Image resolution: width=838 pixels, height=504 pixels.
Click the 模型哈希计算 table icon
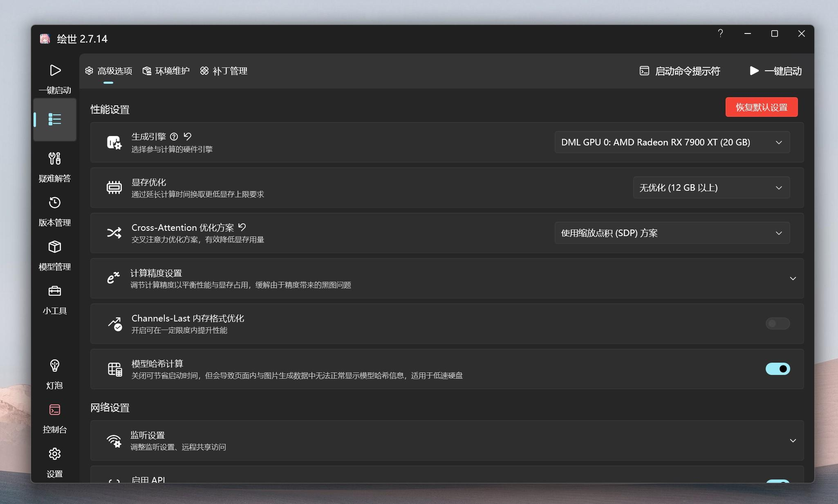[x=115, y=369]
